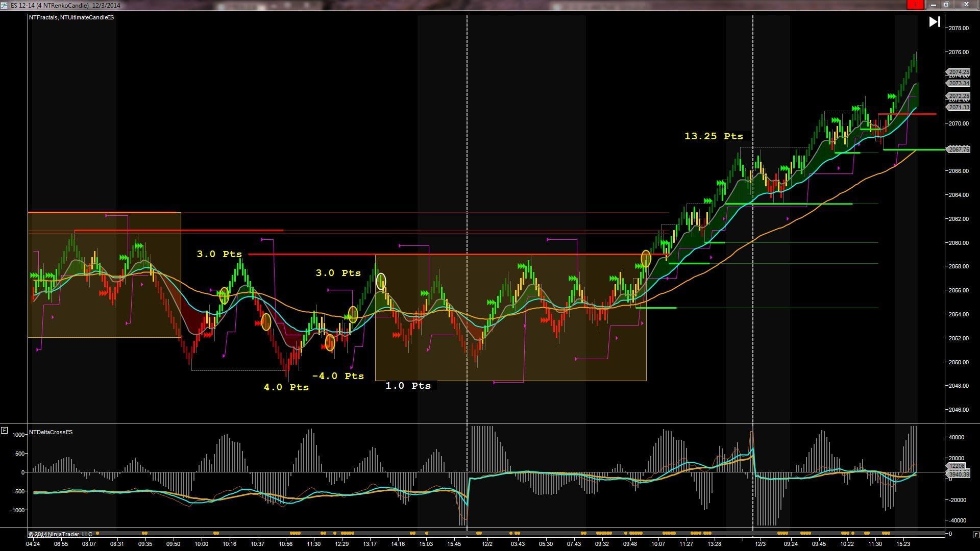This screenshot has height=551, width=980.
Task: Select the NTDeltaCrossES indicator label
Action: click(x=51, y=432)
